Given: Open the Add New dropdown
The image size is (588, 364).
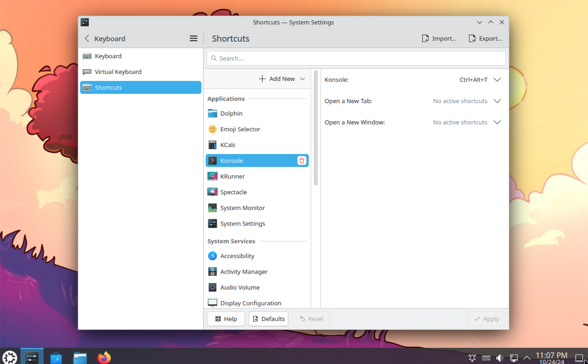Looking at the screenshot, I should click(282, 79).
